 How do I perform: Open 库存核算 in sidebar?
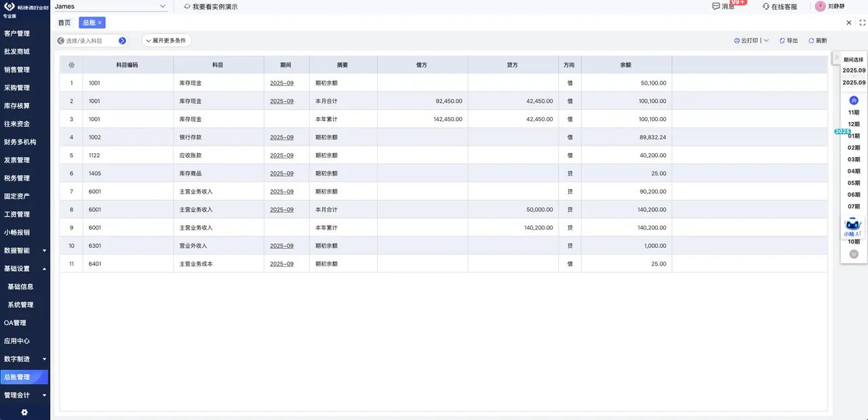coord(17,106)
